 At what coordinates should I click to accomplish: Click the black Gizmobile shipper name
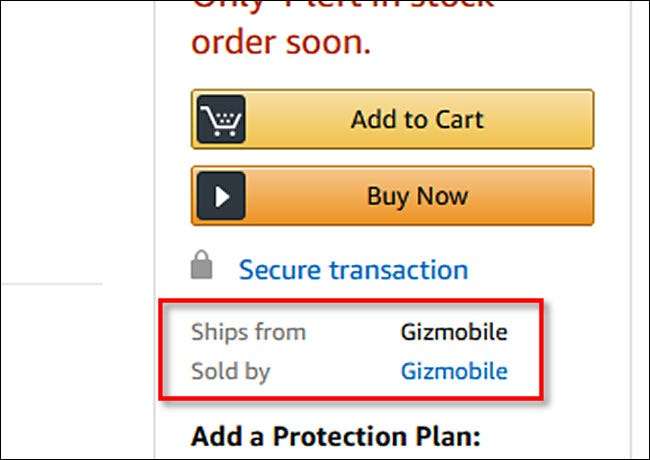tap(454, 332)
